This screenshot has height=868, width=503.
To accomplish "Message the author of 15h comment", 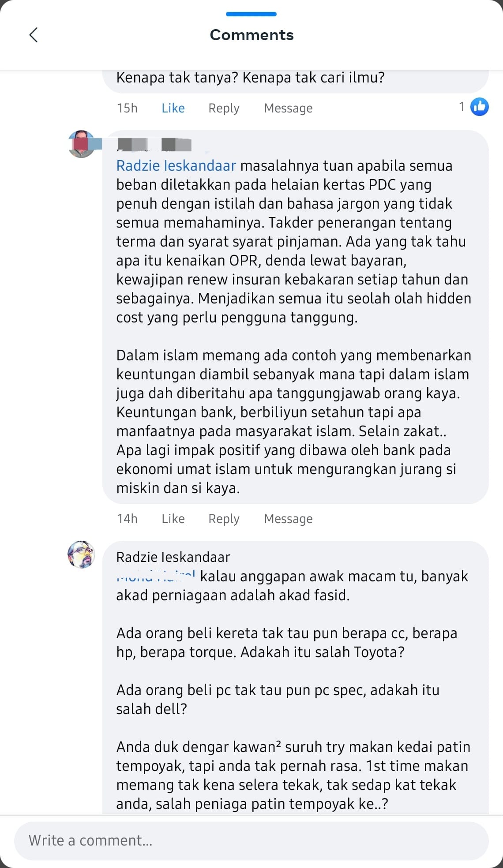I will pos(288,108).
